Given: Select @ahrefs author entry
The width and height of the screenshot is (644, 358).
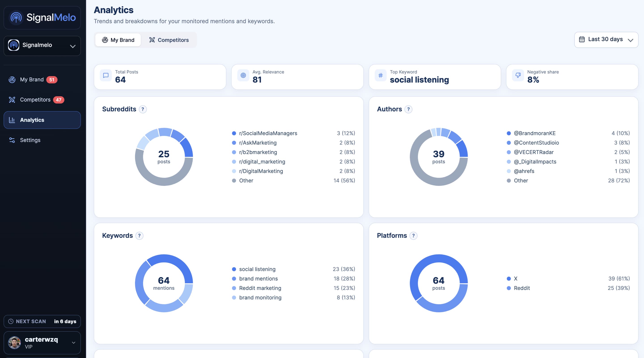Looking at the screenshot, I should point(568,171).
